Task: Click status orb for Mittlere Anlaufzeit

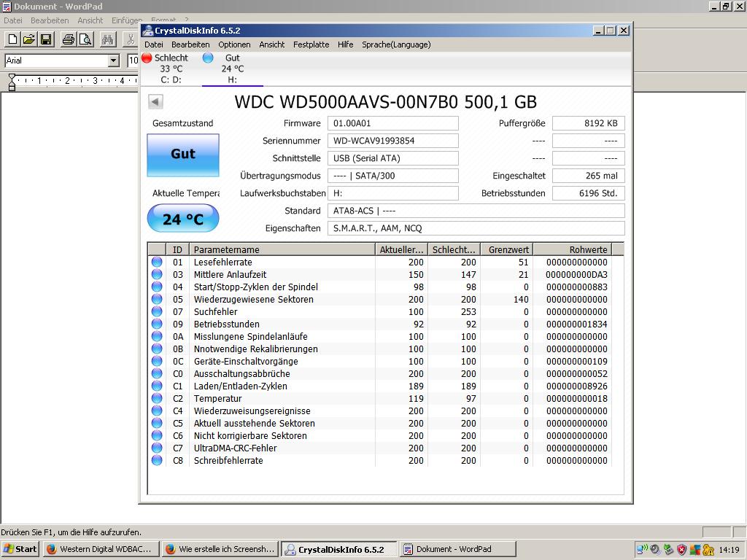Action: coord(157,274)
